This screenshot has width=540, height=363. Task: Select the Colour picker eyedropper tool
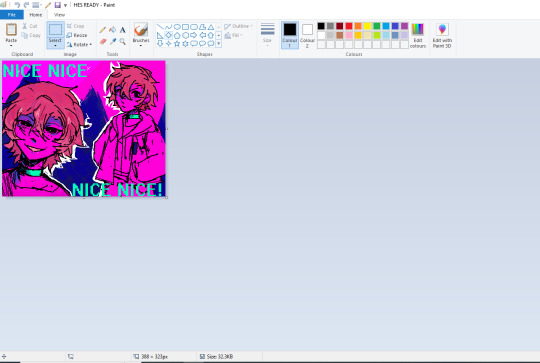pyautogui.click(x=113, y=41)
